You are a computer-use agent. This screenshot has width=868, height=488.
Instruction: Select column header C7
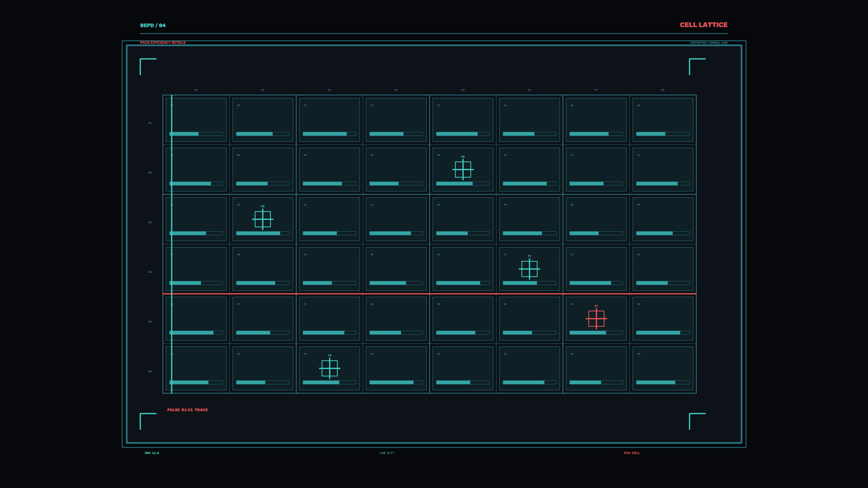(x=597, y=90)
